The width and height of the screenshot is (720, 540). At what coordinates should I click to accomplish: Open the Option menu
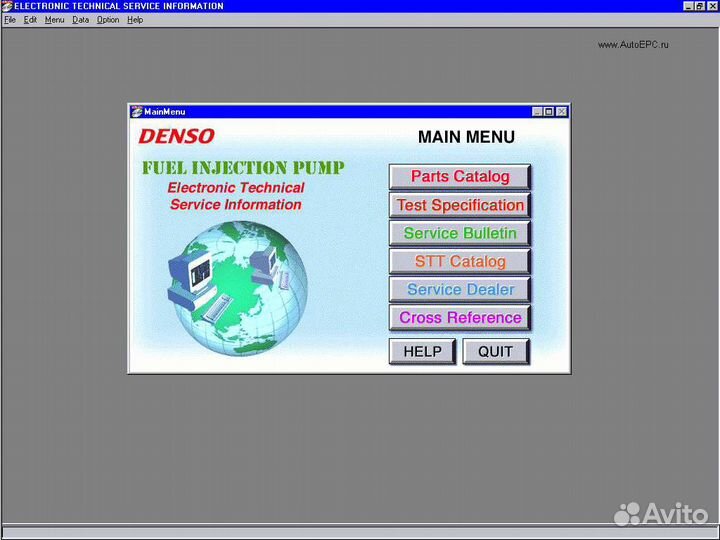point(108,20)
